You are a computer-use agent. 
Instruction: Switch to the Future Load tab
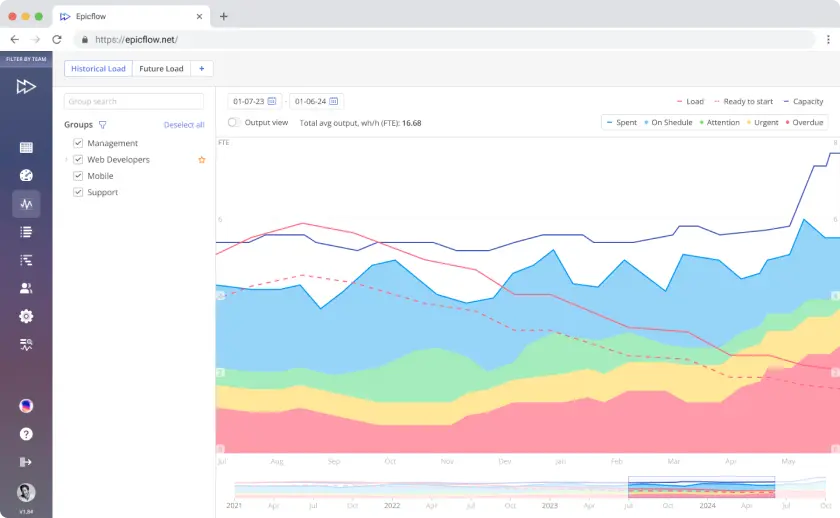pyautogui.click(x=161, y=69)
